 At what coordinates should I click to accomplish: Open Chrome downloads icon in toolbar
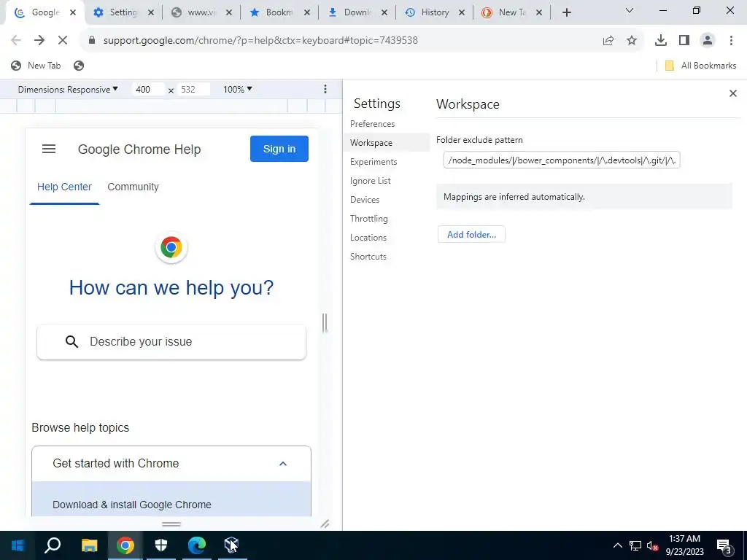661,41
